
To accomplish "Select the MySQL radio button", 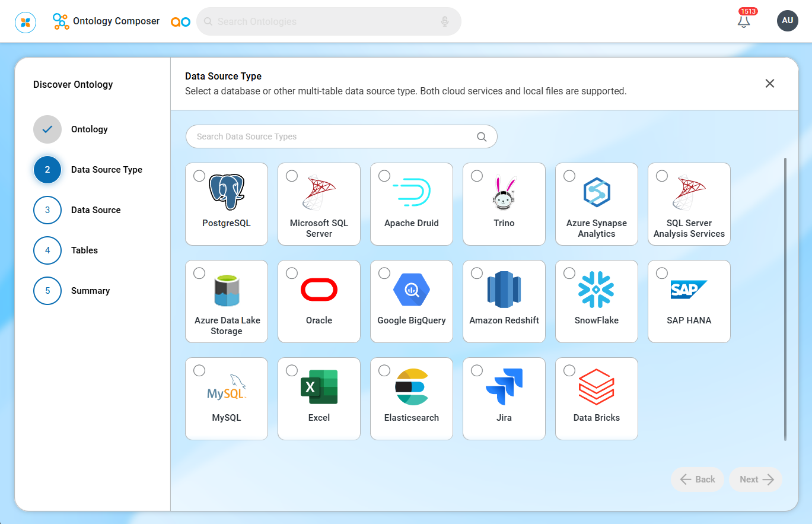I will click(x=199, y=370).
